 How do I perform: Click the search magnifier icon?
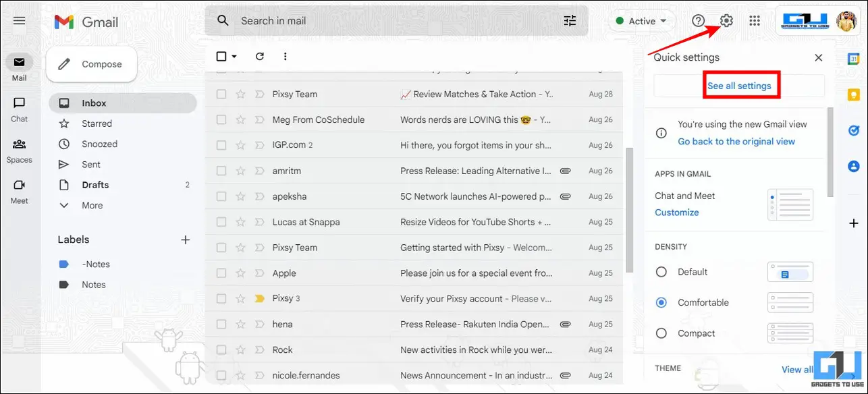pyautogui.click(x=223, y=20)
